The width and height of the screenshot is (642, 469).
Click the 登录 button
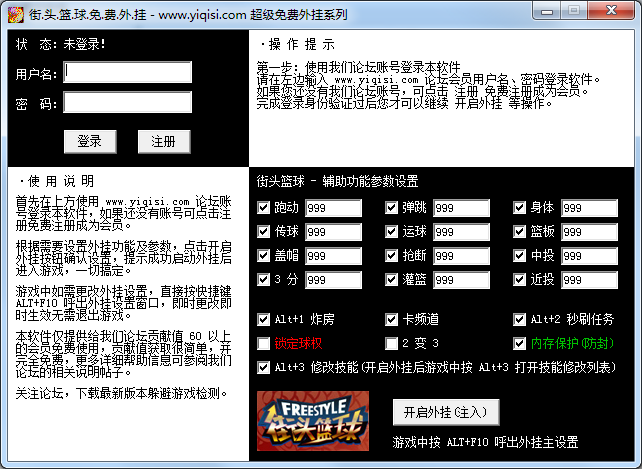pos(90,142)
